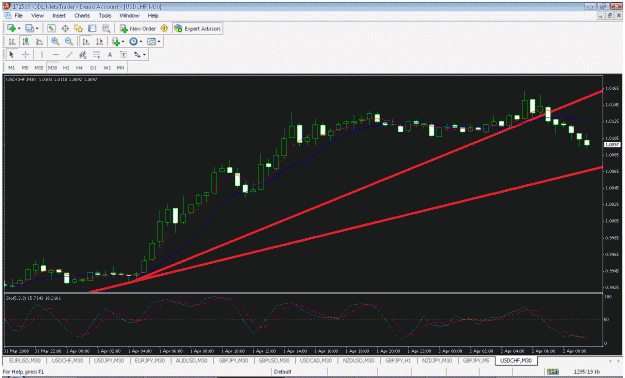This screenshot has width=625, height=378.
Task: Switch timeframe to W1
Action: [x=107, y=68]
